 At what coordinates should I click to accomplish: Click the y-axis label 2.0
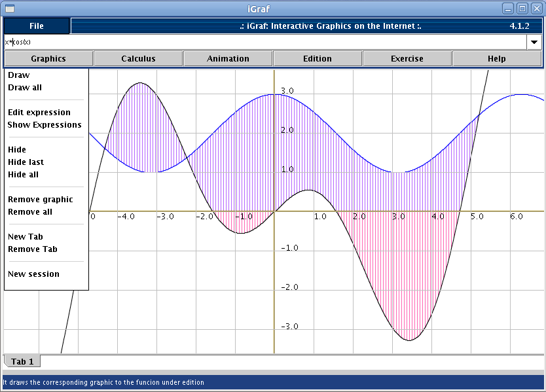point(287,130)
